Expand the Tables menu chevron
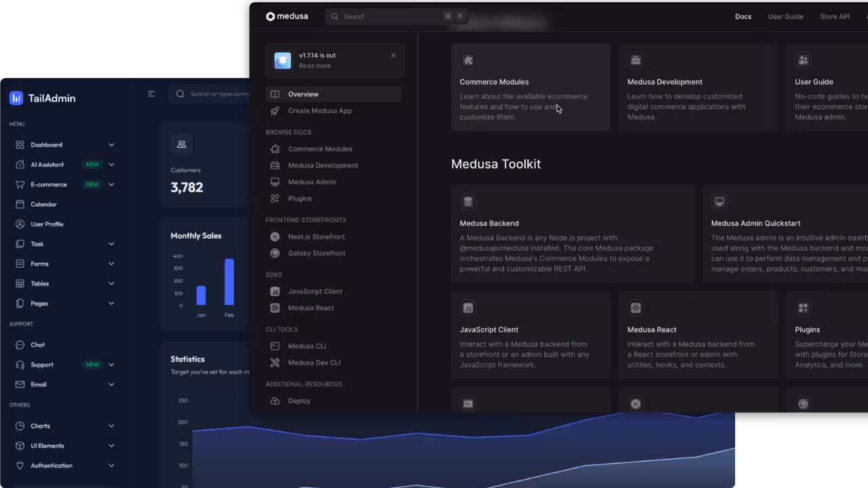Image resolution: width=868 pixels, height=488 pixels. click(111, 283)
